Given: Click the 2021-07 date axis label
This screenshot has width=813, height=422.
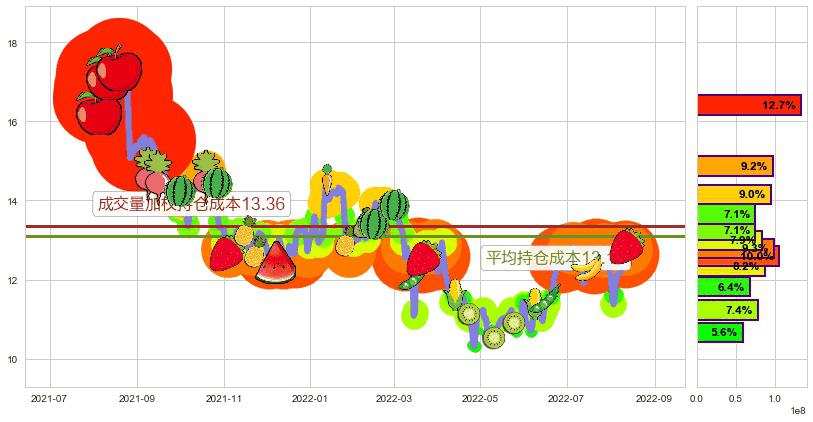Looking at the screenshot, I should pyautogui.click(x=50, y=399).
